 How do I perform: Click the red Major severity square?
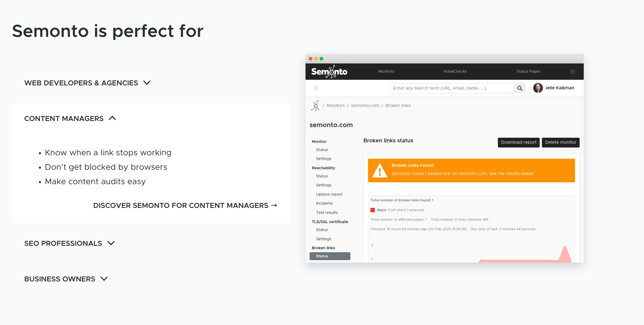click(372, 210)
